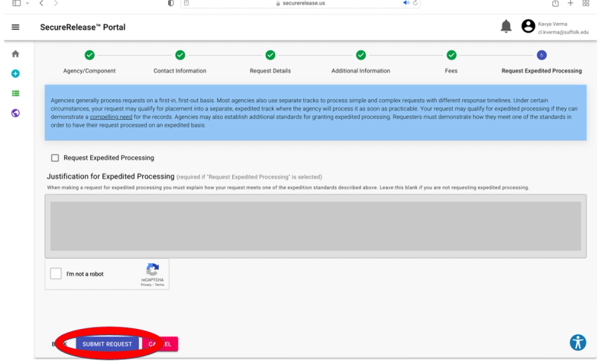Click the audio speaker icon in address bar

tap(406, 3)
